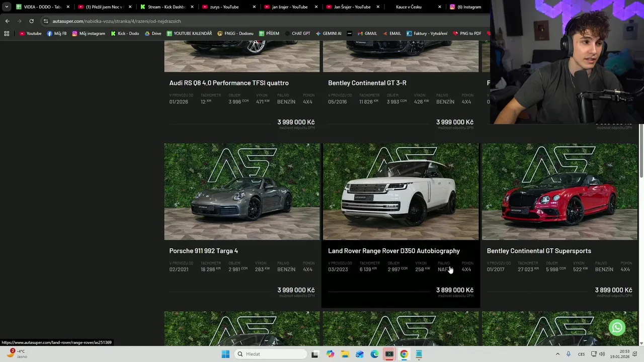Open Audi RS Q8 4.0 Performance listing title
644x362 pixels.
[229, 83]
